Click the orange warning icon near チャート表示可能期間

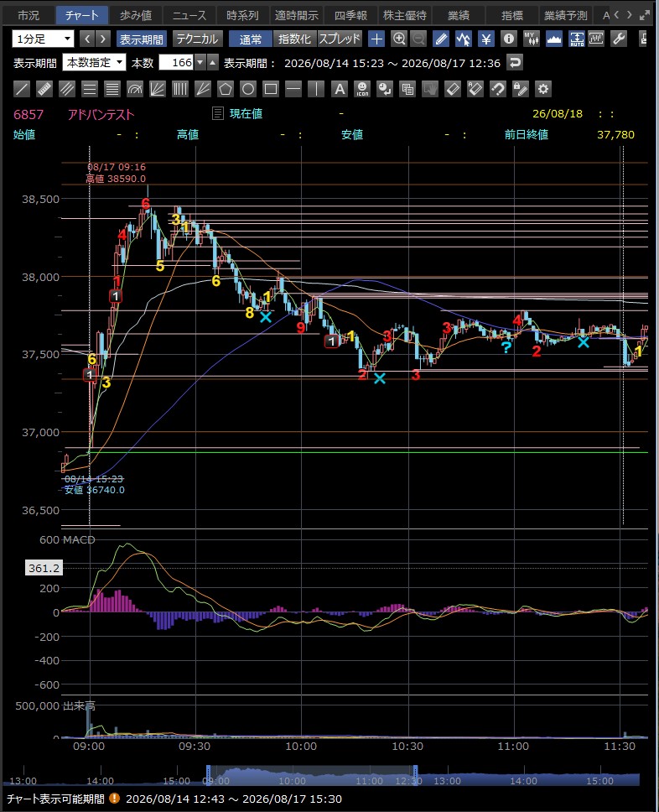(x=114, y=799)
